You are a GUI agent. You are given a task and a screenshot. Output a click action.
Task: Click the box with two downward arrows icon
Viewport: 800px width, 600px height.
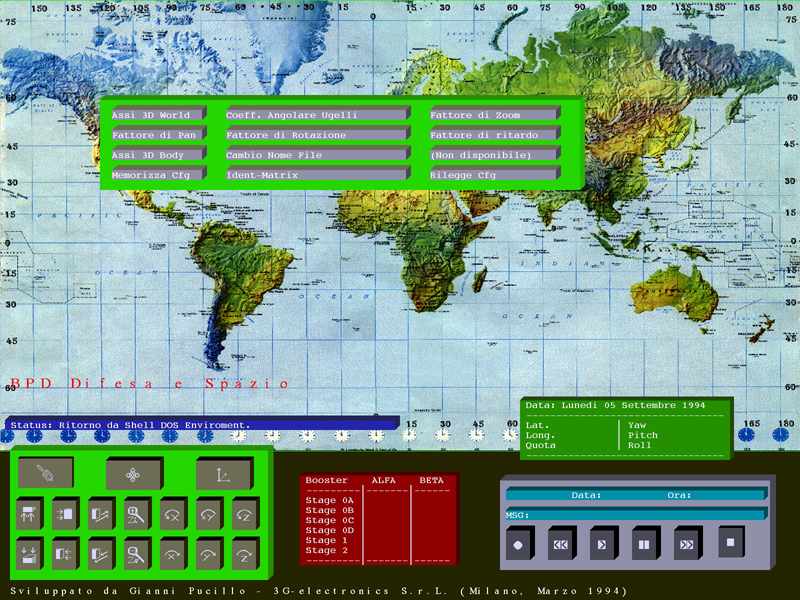pos(29,555)
